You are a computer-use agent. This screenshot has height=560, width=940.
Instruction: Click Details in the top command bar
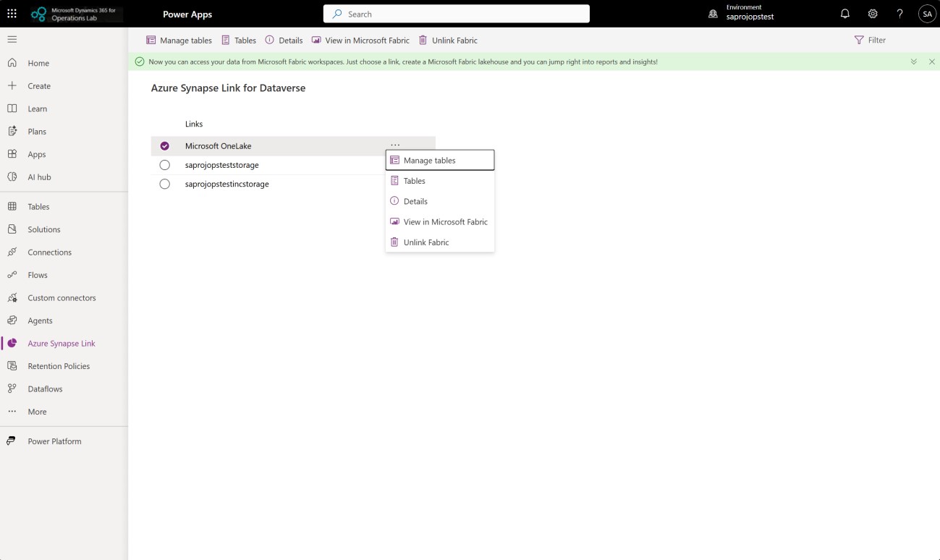(284, 41)
